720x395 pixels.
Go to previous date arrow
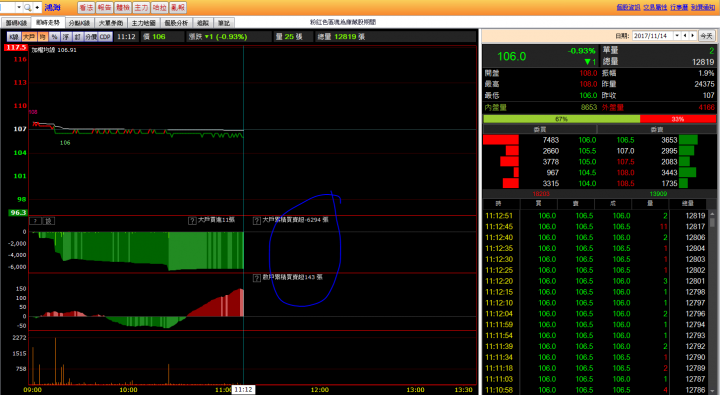(x=685, y=36)
